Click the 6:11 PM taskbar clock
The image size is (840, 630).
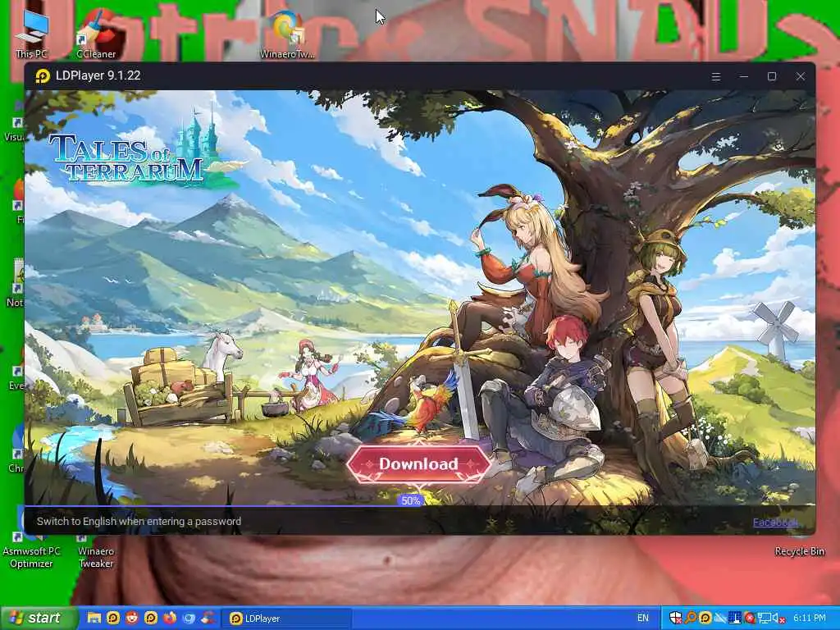[810, 619]
